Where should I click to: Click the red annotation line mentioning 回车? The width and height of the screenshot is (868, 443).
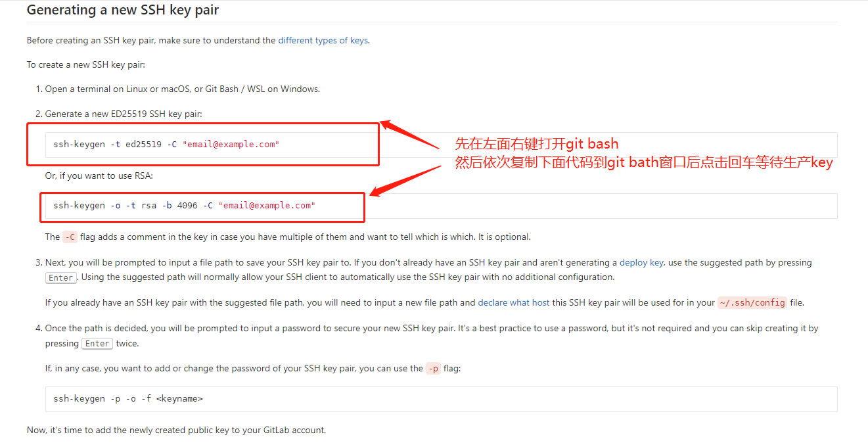click(x=643, y=162)
